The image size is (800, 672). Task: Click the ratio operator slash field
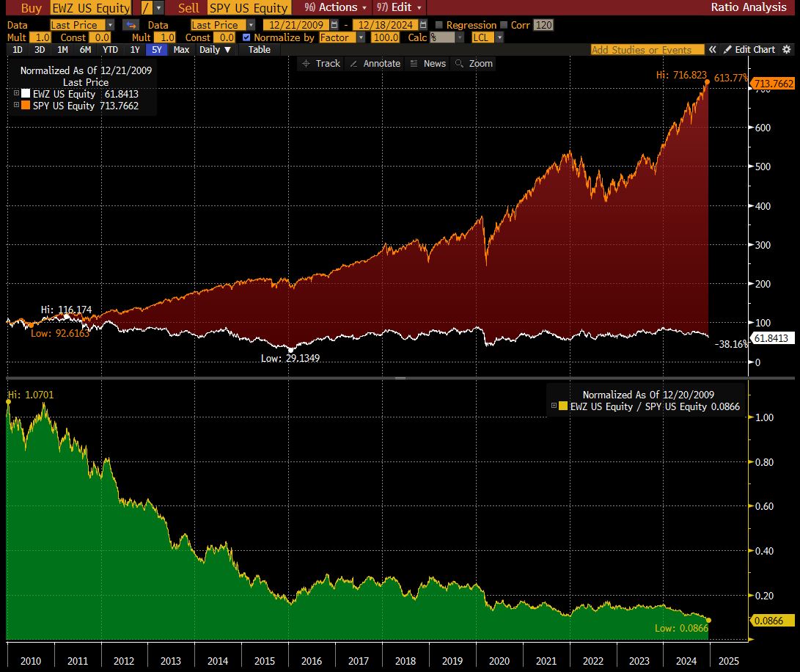147,8
